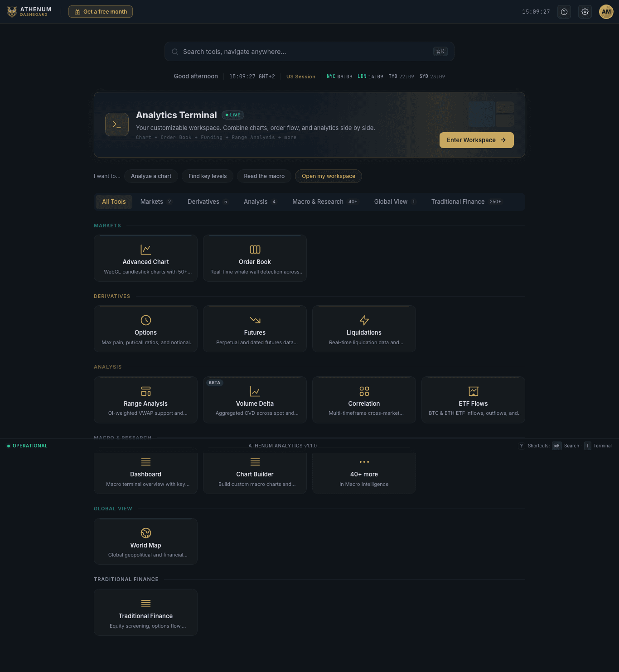
Task: Open the Traditional Finance card title
Action: click(146, 616)
